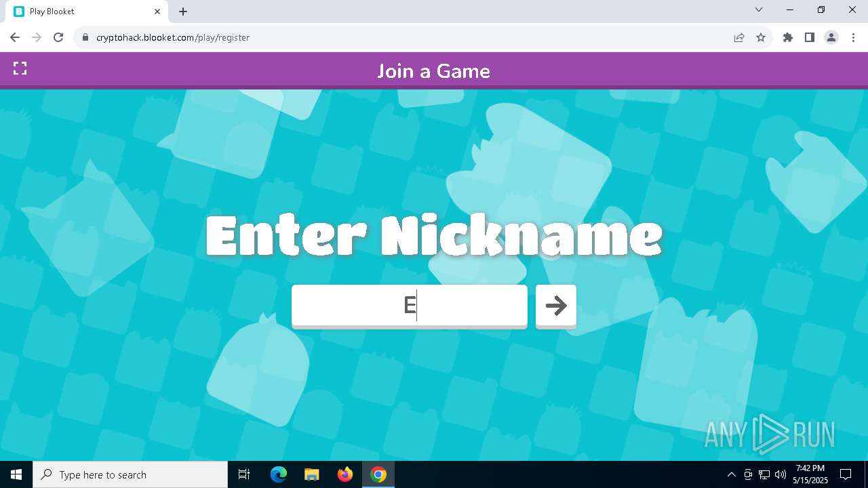Select the Play Blooket tab

[87, 12]
